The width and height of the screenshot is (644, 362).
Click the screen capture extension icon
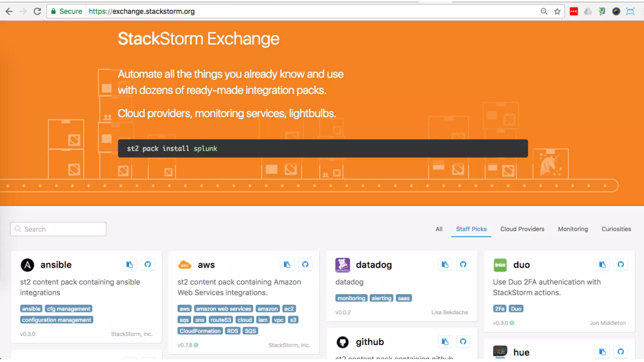[630, 11]
